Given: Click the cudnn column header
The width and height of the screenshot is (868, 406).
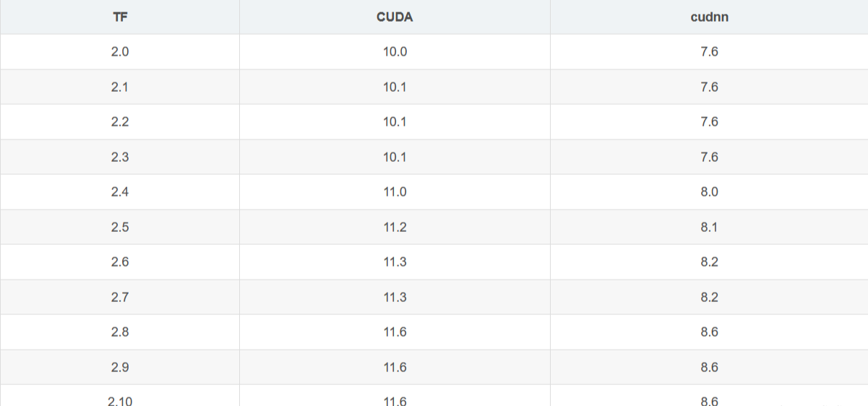Looking at the screenshot, I should 709,17.
